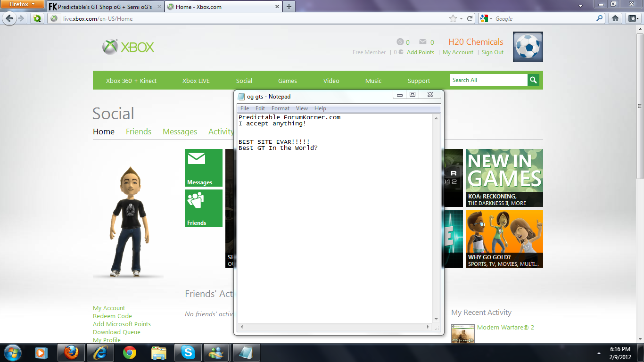Click the Search All input field

[x=488, y=80]
